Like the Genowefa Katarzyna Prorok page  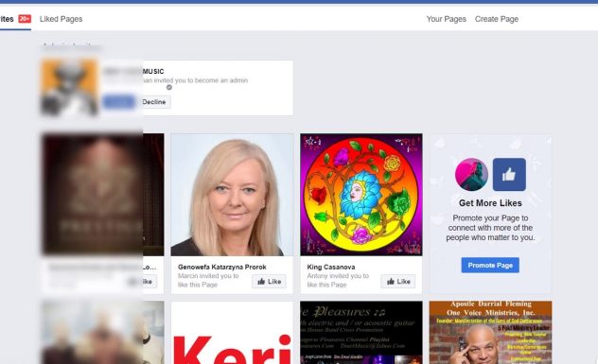(x=269, y=282)
